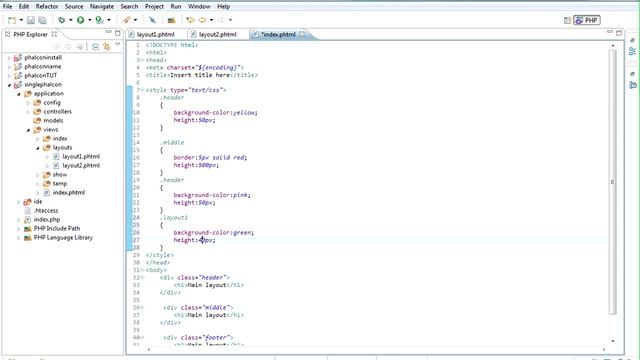Select the models folder
Viewport: 640px width, 360px height.
[x=53, y=120]
